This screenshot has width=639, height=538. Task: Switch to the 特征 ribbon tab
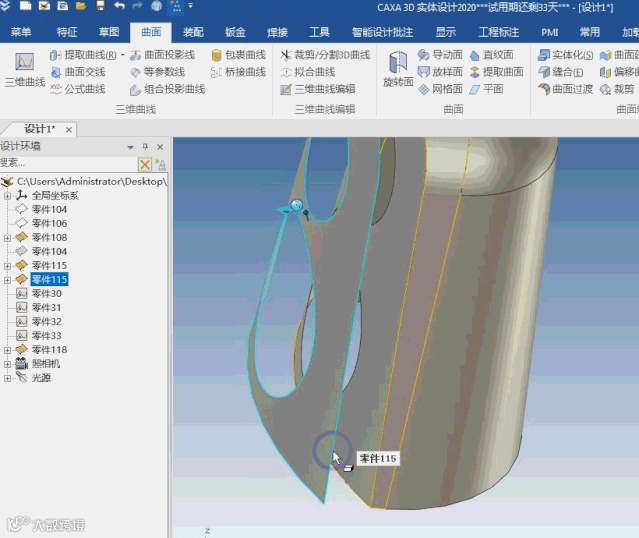pos(67,32)
